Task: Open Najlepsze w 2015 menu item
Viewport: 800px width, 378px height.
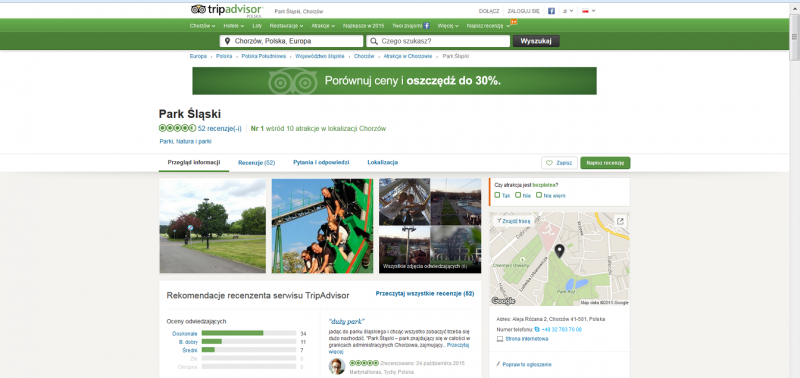Action: (363, 26)
